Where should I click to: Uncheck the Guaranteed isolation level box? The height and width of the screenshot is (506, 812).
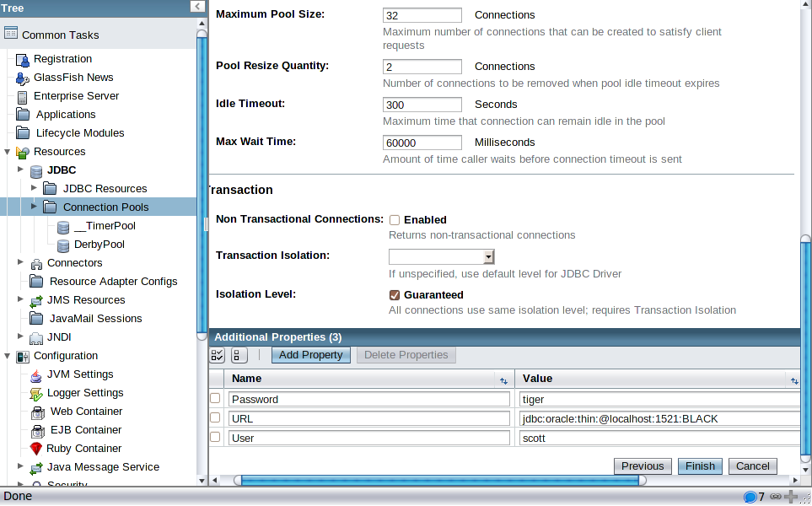point(394,294)
